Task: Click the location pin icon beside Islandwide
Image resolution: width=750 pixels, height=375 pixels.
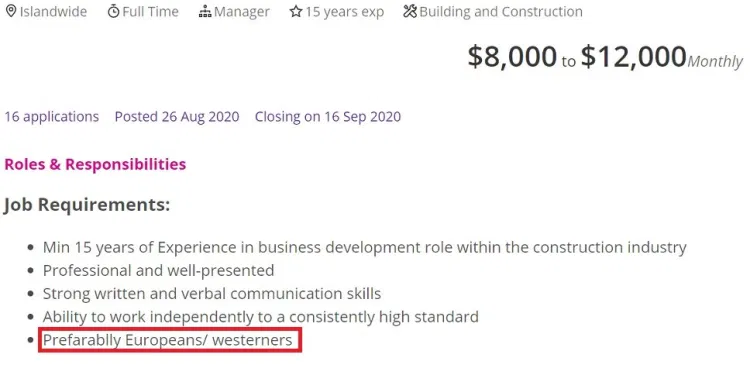Action: pos(11,11)
